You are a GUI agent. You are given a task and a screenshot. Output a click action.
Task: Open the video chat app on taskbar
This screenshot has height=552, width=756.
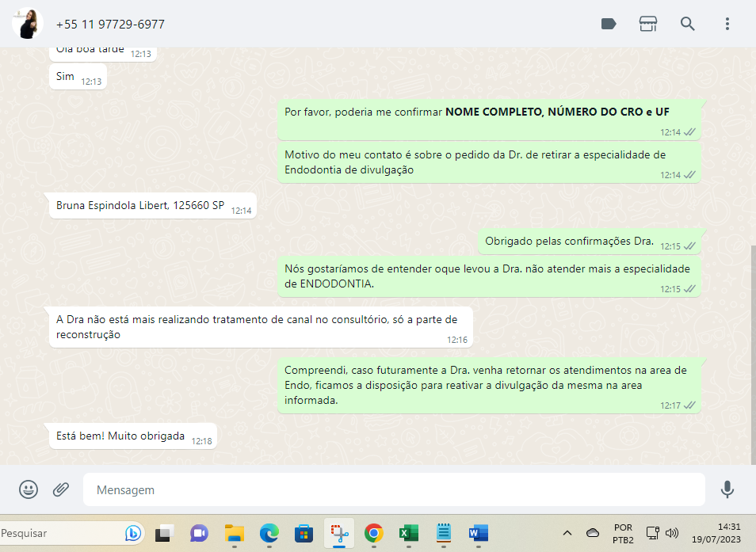[x=199, y=533]
